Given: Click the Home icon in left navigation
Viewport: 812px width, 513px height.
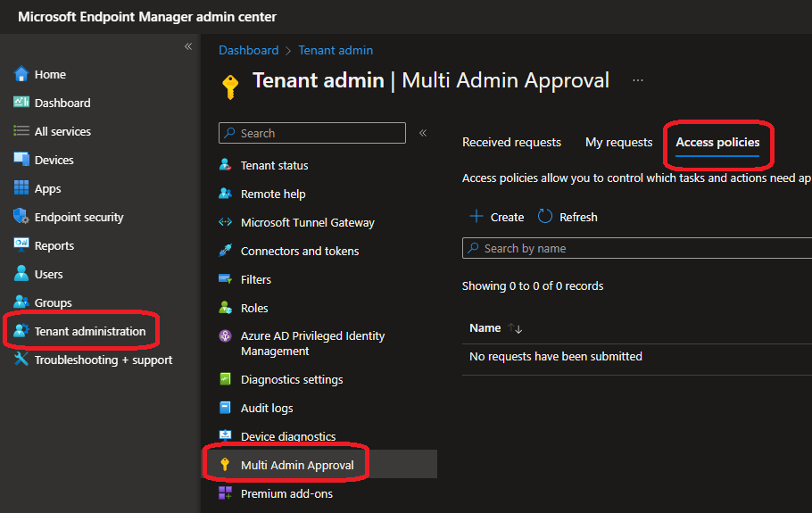Looking at the screenshot, I should click(21, 74).
